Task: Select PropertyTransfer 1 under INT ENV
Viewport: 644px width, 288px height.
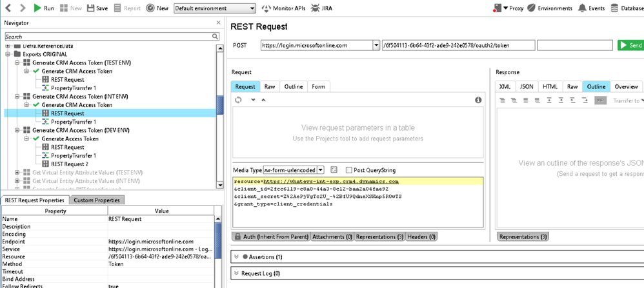Action: tap(74, 122)
